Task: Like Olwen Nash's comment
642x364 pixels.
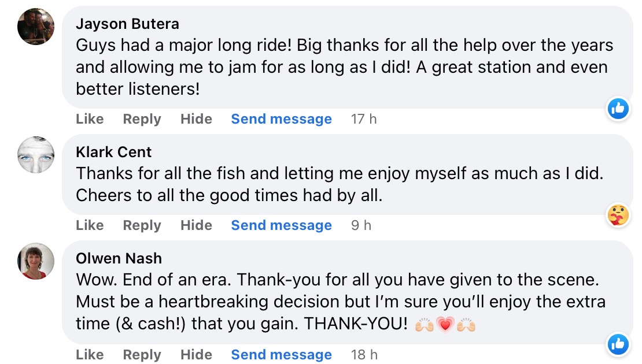Action: 90,355
